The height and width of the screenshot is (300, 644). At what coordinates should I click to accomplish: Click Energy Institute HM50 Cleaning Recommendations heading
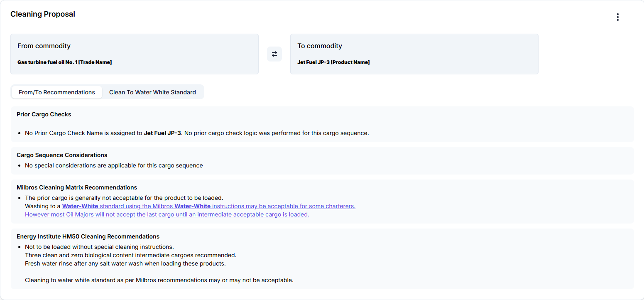click(x=88, y=236)
